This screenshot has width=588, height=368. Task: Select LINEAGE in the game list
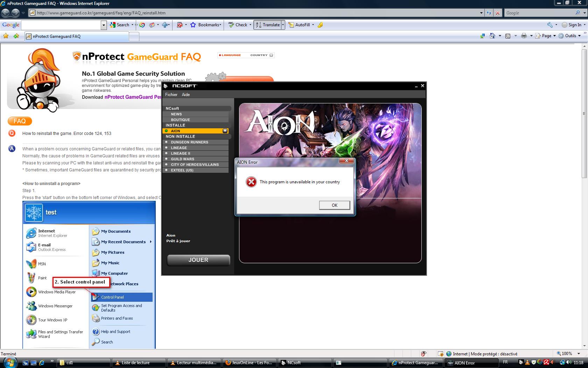point(196,148)
